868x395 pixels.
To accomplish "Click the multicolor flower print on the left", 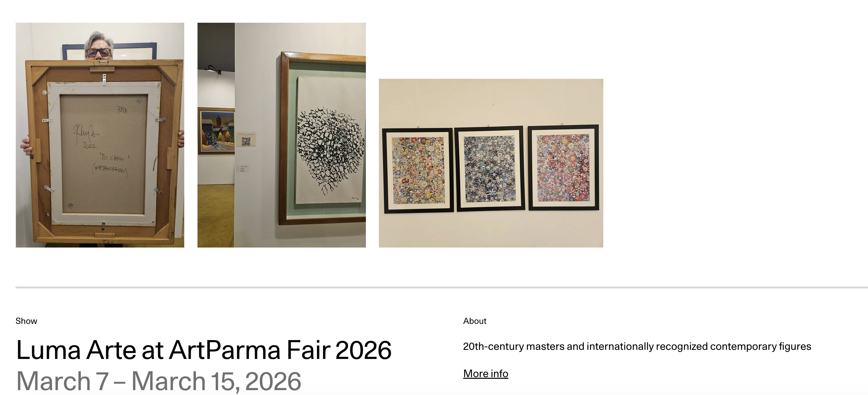I will [418, 171].
